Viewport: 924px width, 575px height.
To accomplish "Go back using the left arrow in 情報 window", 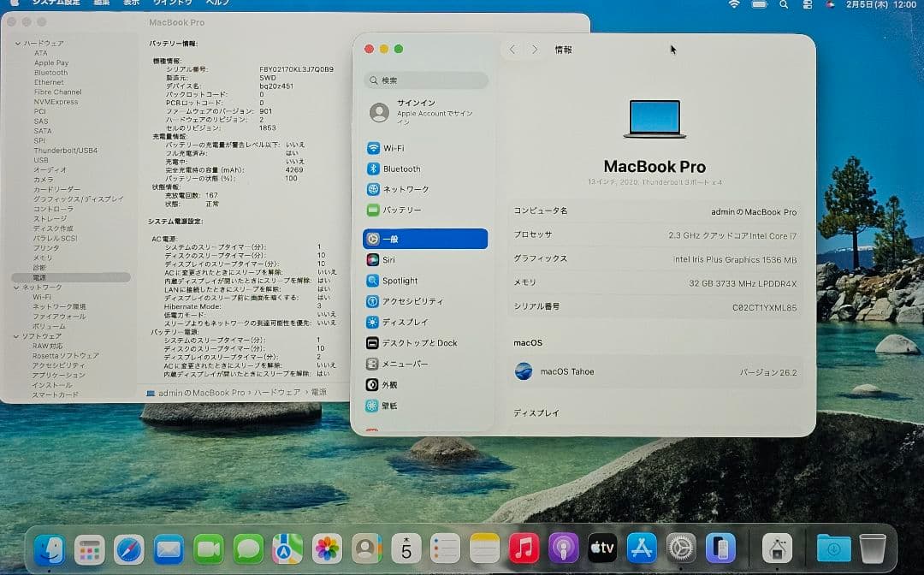I will [512, 50].
